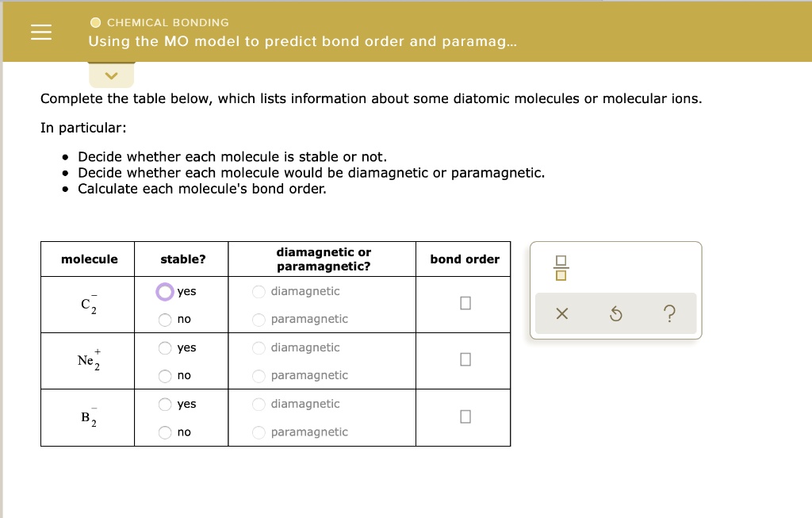This screenshot has width=812, height=518.
Task: Mark Ne2 plus as paramagnetic
Action: 259,375
